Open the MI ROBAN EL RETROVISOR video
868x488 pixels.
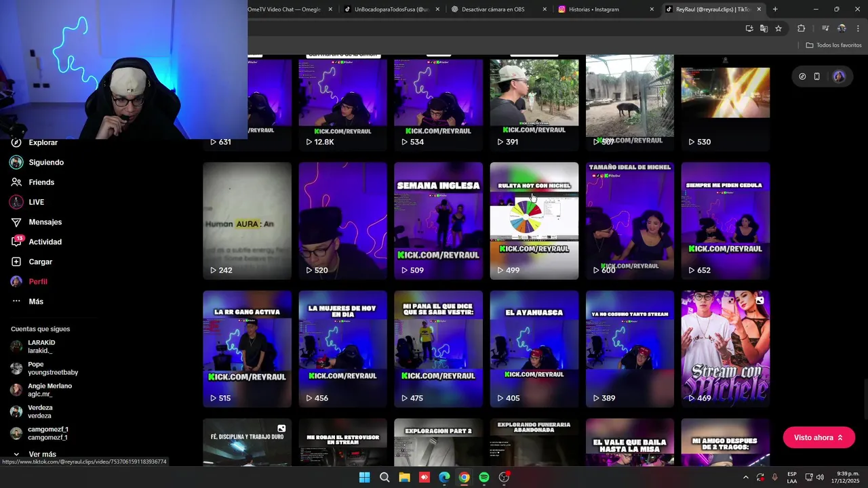[x=342, y=442]
